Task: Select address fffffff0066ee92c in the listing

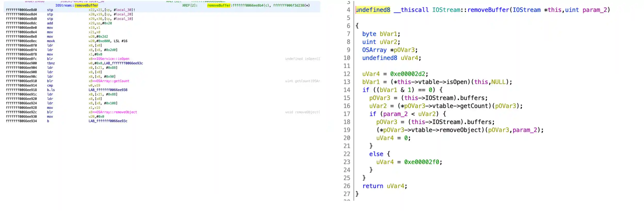Action: (x=21, y=112)
